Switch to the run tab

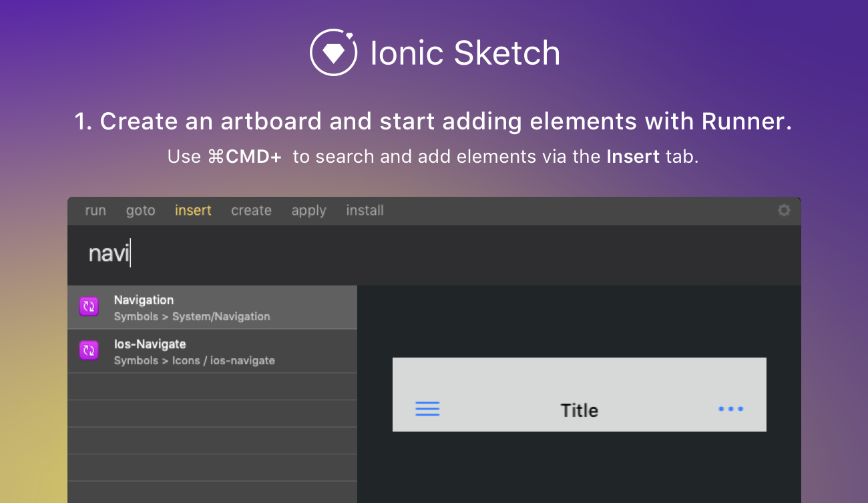coord(95,210)
